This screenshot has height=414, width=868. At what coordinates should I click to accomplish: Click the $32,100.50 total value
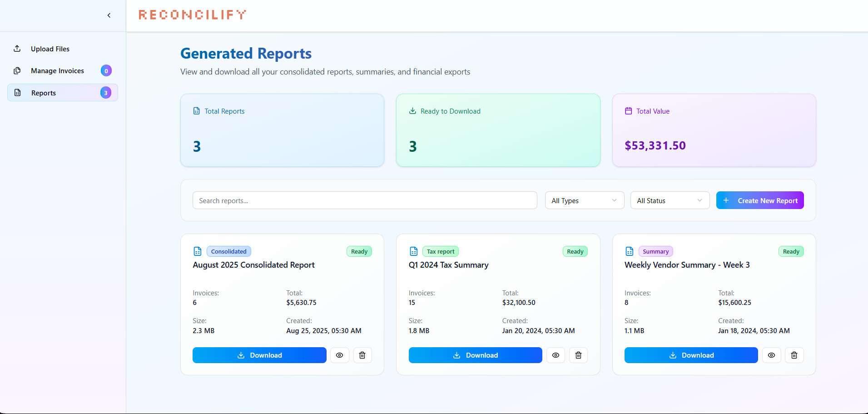point(519,303)
